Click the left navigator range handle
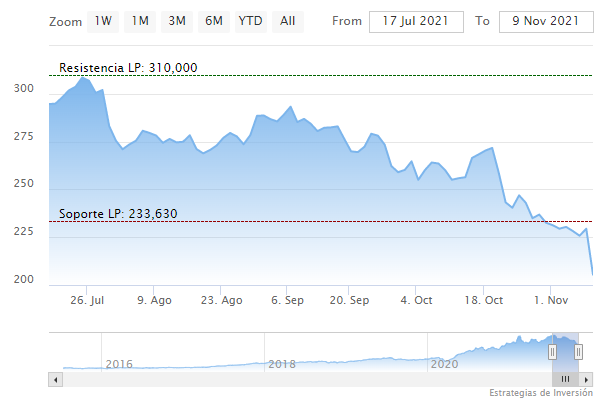This screenshot has width=613, height=406. tap(551, 352)
